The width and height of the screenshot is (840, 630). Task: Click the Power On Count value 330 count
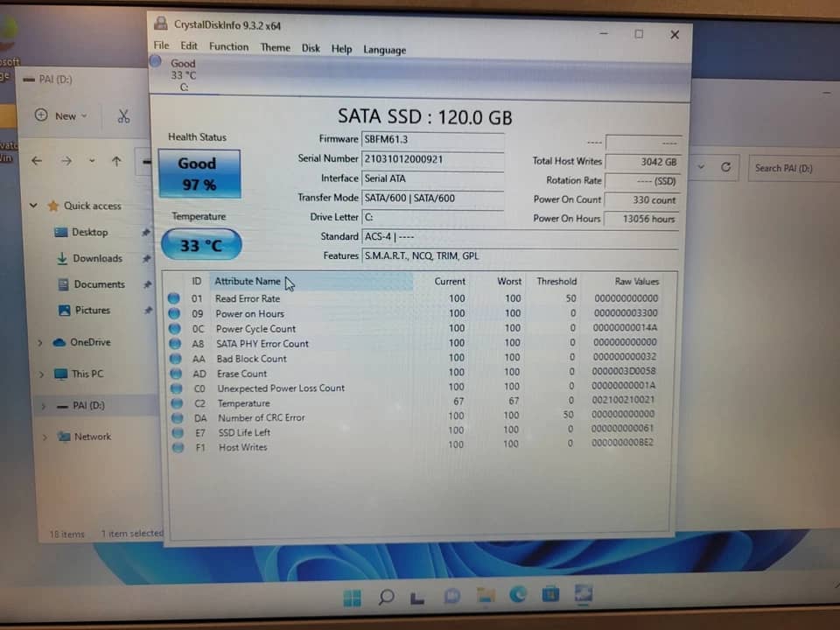coord(641,199)
